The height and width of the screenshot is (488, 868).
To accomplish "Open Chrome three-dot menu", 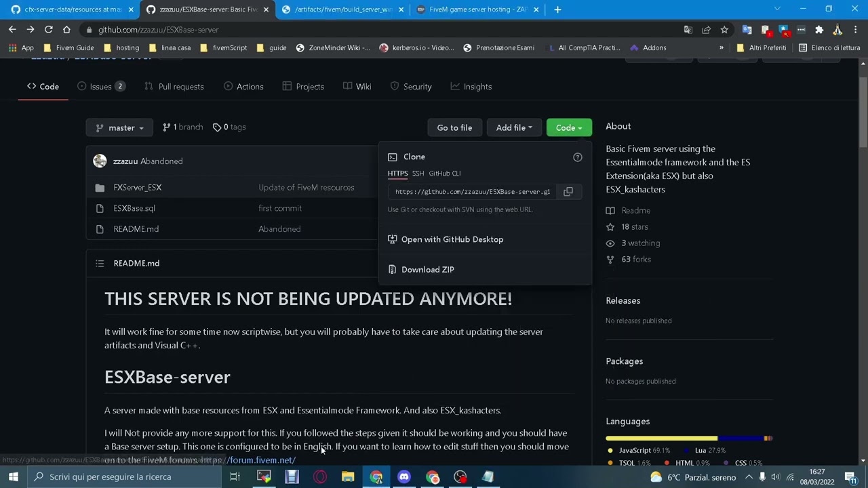I will (x=856, y=30).
